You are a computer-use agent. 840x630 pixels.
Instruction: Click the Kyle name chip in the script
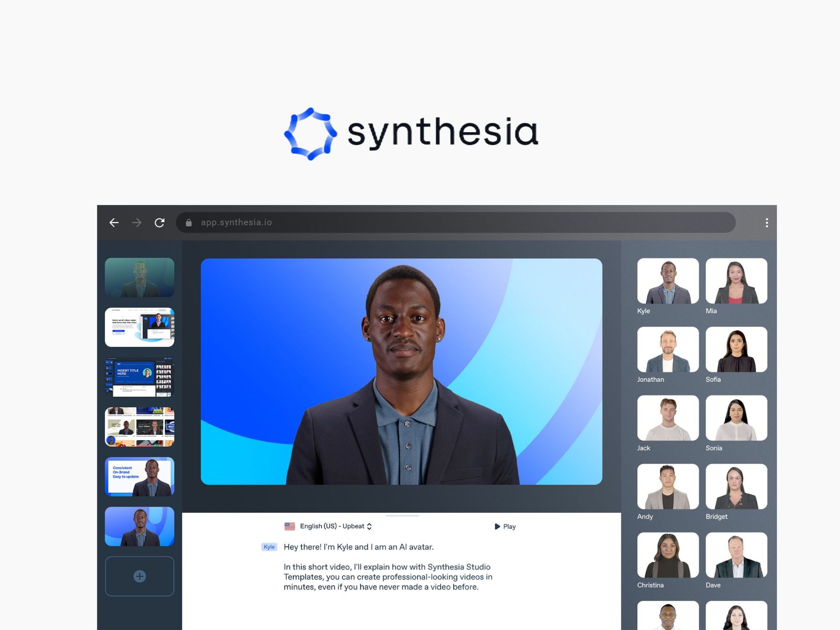tap(269, 547)
